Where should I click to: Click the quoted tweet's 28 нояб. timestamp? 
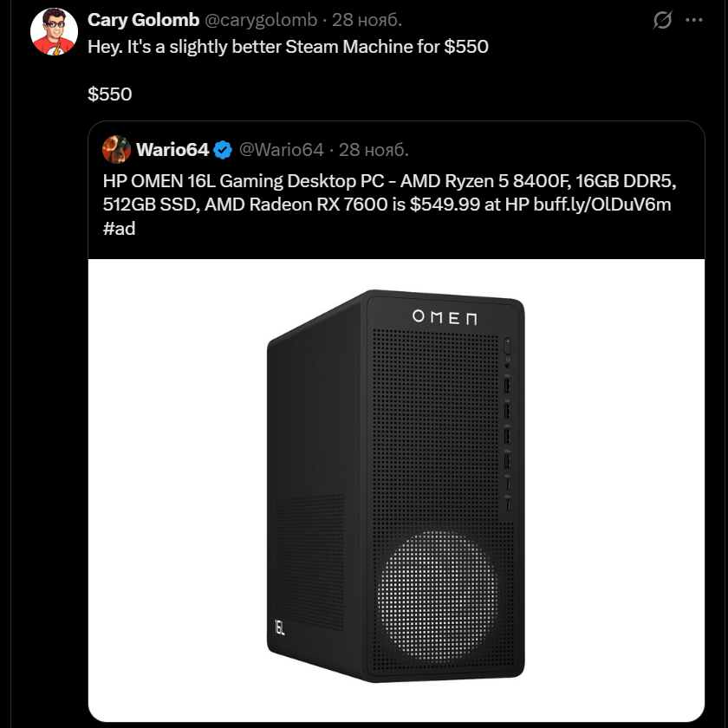374,150
